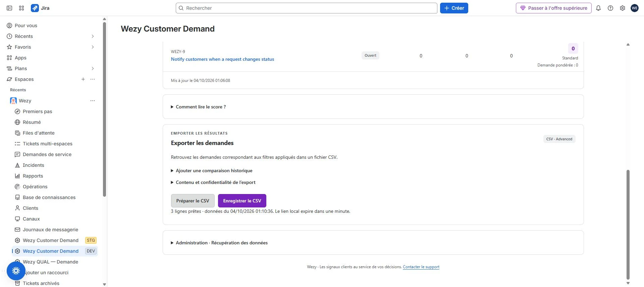644x287 pixels.
Task: Open Premiers pas in sidebar
Action: tap(37, 111)
